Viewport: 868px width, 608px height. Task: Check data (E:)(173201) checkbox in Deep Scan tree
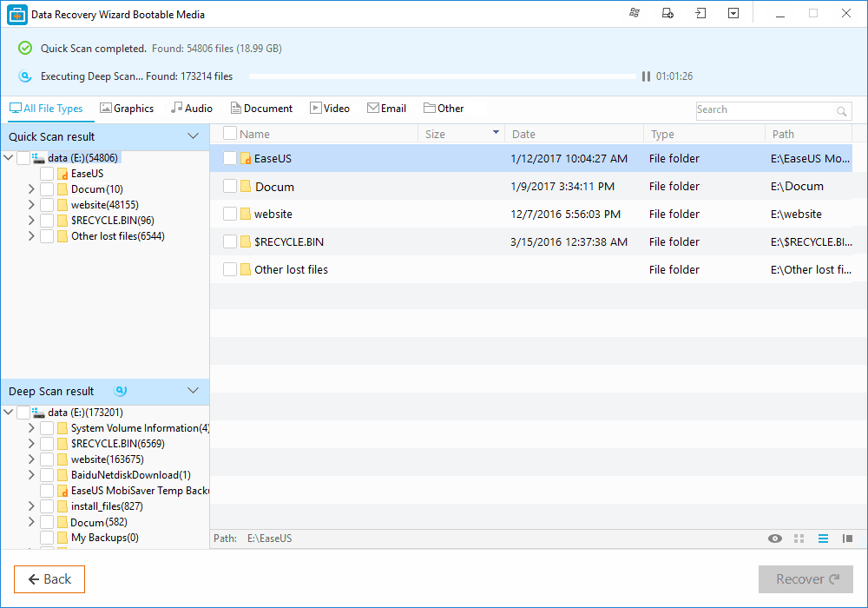point(23,413)
